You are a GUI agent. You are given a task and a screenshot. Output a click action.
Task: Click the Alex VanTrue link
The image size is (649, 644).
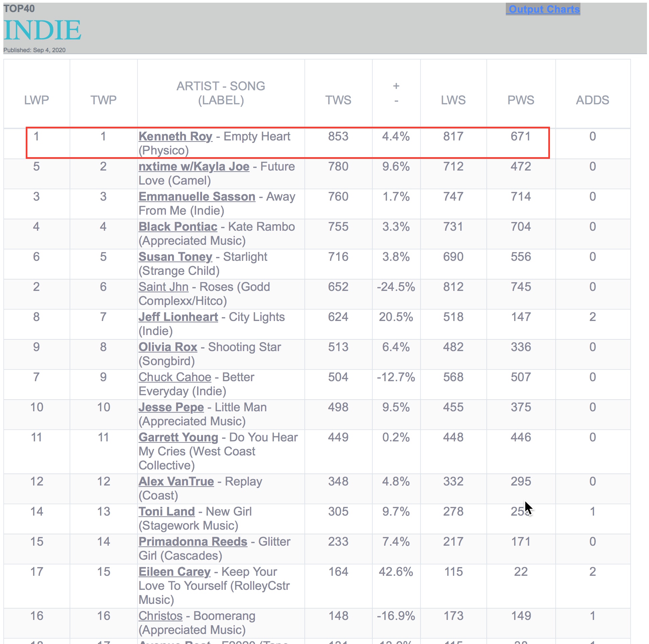pyautogui.click(x=176, y=481)
